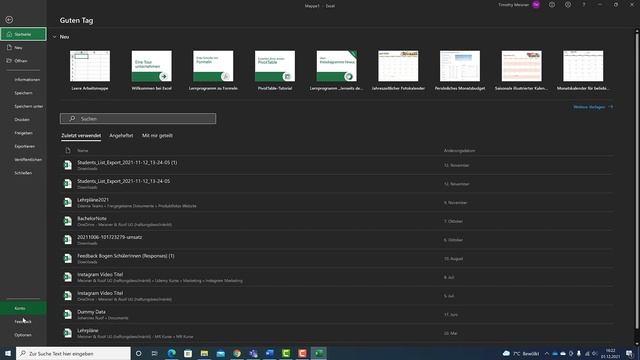The image size is (640, 360).
Task: Click the Windows taskbar search box
Action: coord(73,353)
